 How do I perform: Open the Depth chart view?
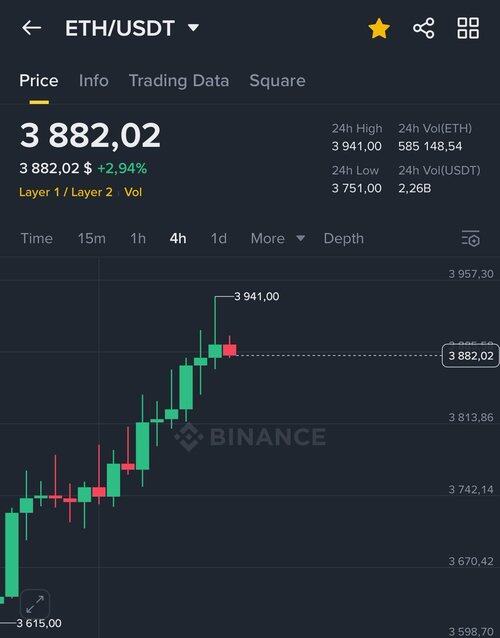click(344, 238)
